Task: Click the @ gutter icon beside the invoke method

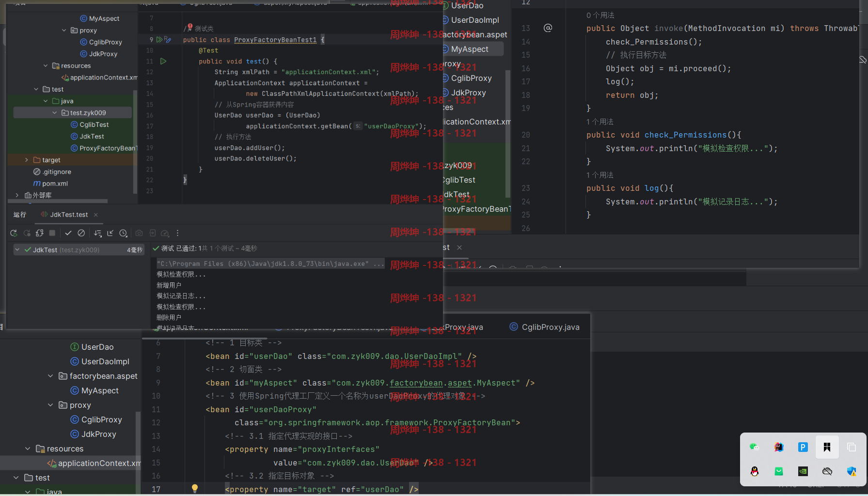Action: pos(548,28)
